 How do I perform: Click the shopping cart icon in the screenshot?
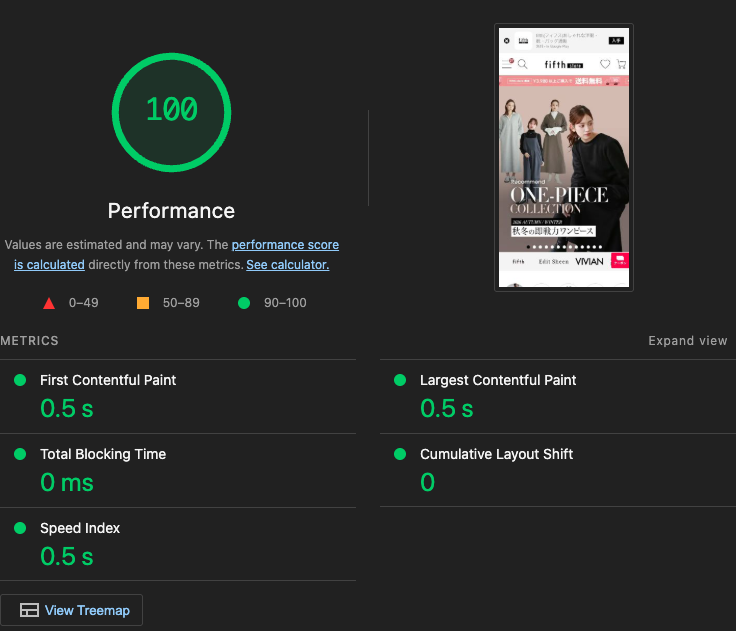(621, 64)
